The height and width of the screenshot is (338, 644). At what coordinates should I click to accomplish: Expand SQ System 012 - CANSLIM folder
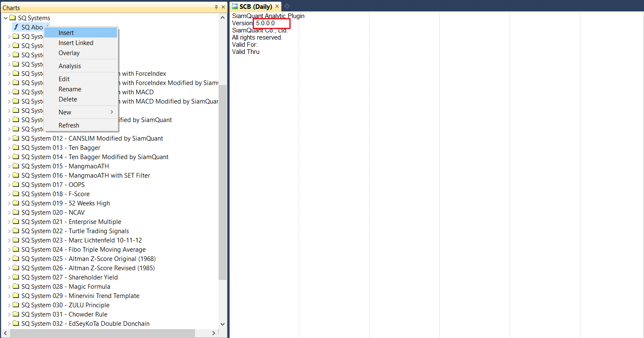(x=9, y=138)
